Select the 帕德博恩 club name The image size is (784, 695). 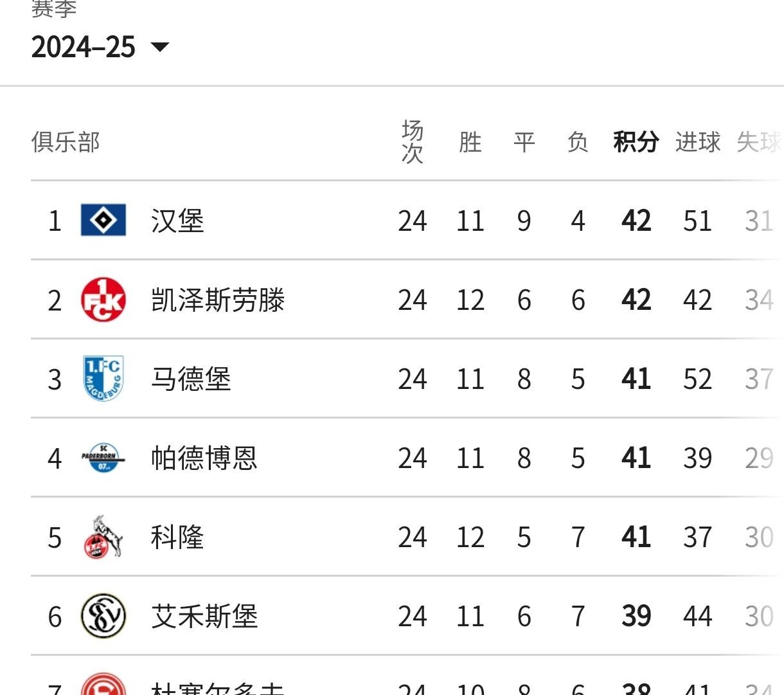tap(204, 458)
